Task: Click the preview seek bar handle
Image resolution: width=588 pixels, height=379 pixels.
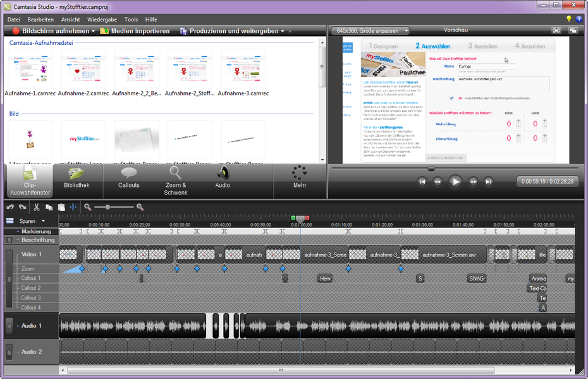Action: coord(431,169)
